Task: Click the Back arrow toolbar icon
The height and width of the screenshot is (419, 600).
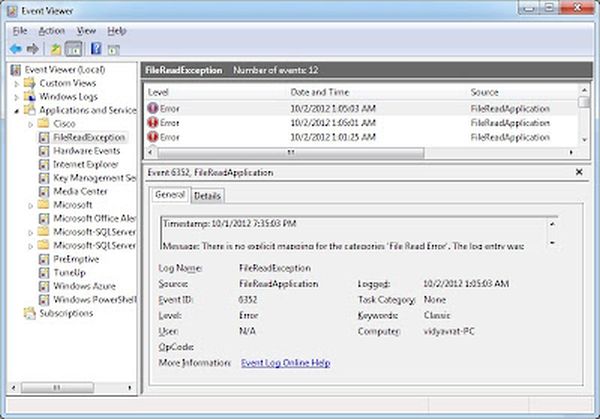Action: coord(16,49)
